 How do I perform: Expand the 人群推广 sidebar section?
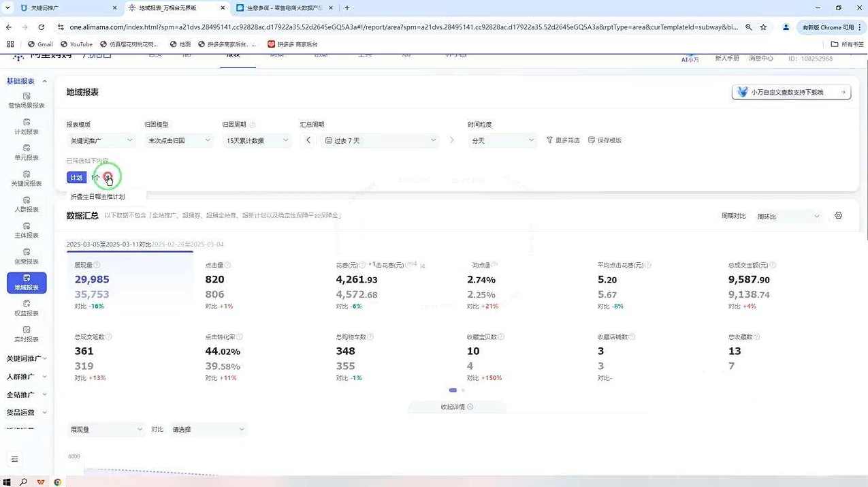coord(27,377)
